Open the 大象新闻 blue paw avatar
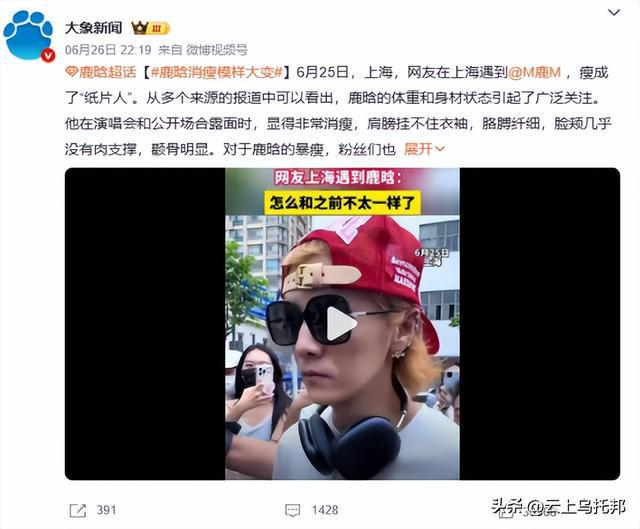This screenshot has height=529, width=640. pyautogui.click(x=29, y=36)
